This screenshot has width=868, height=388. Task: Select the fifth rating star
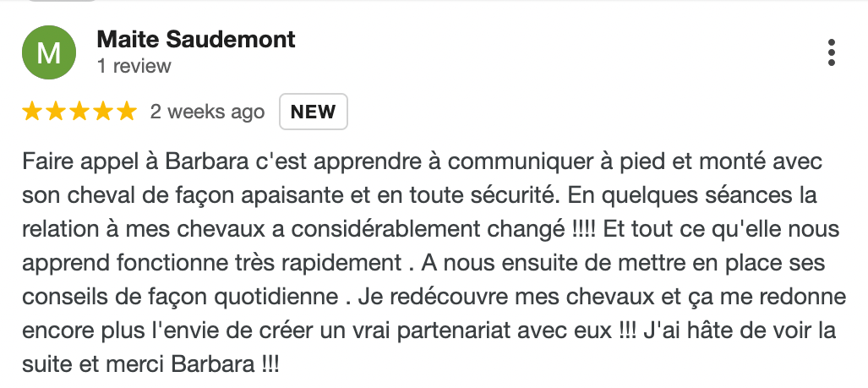pos(127,112)
